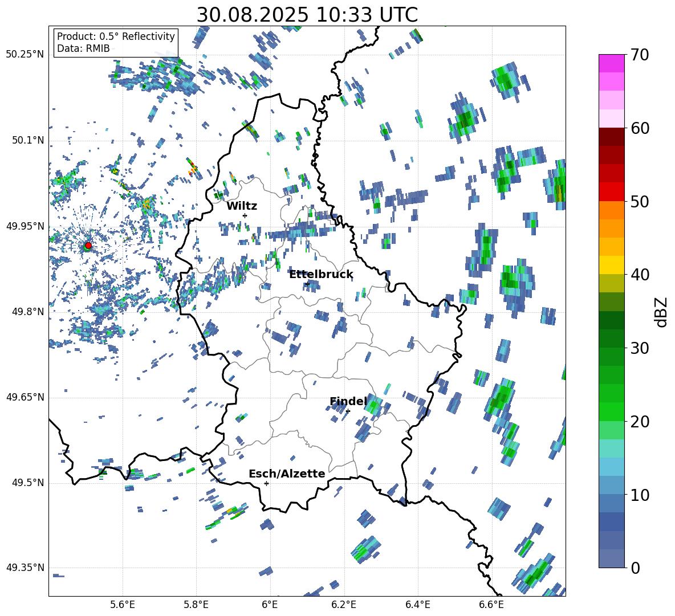
Task: Click the bright red 50 dBZ color segment
Action: tap(611, 192)
